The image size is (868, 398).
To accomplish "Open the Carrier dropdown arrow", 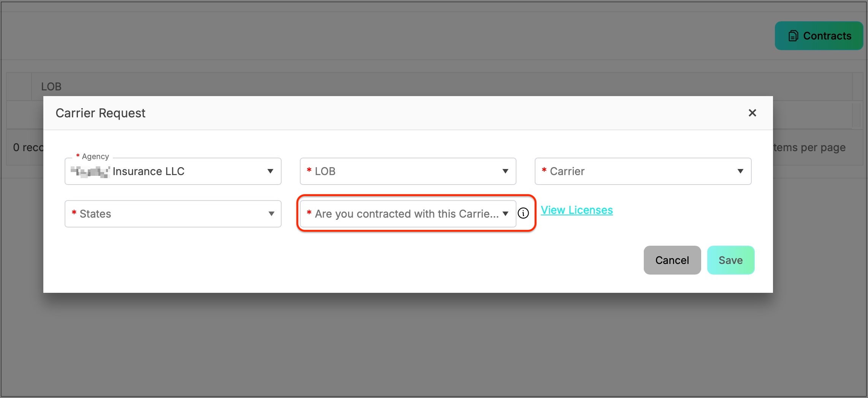I will [740, 171].
